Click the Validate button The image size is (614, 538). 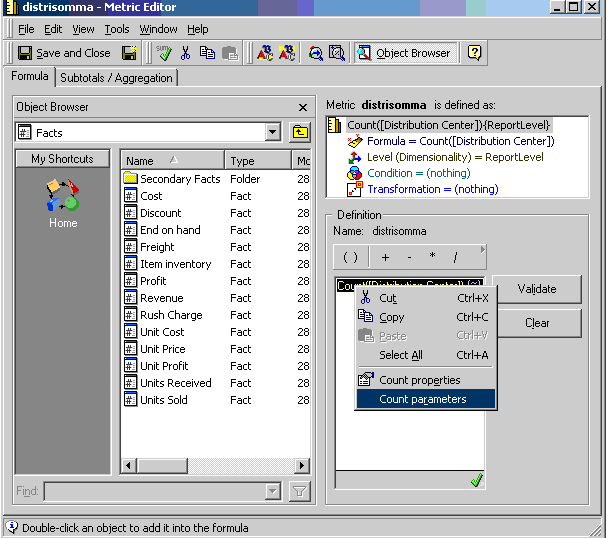(x=536, y=289)
